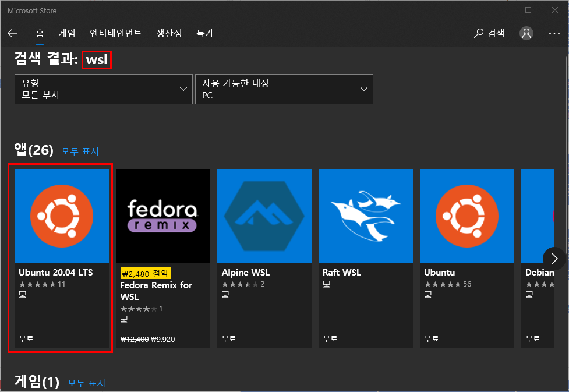This screenshot has height=392, width=569.
Task: Open the three-dot more menu
Action: click(554, 33)
